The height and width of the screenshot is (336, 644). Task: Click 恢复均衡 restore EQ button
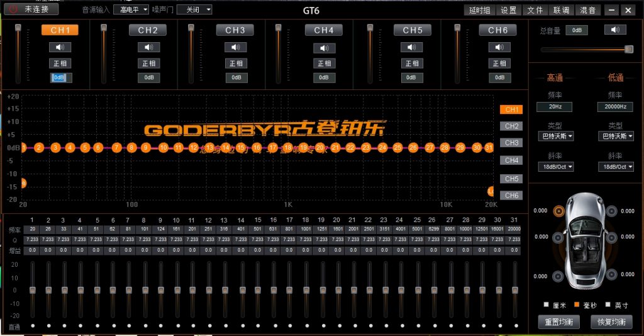coord(611,322)
